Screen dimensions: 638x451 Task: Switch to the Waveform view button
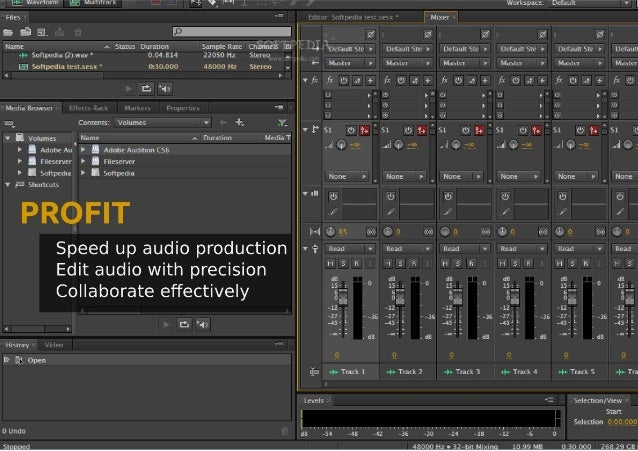36,4
